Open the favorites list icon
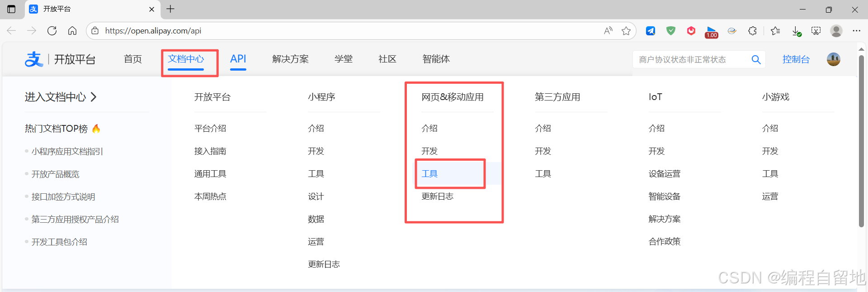868x292 pixels. [775, 31]
